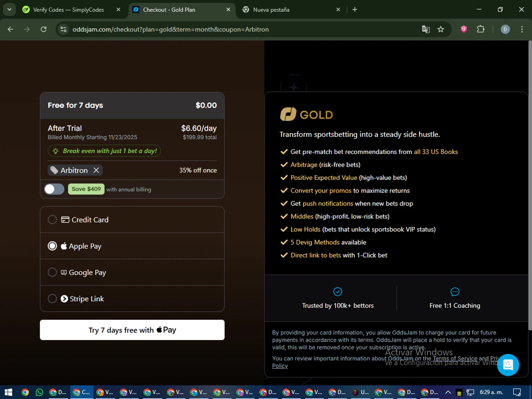This screenshot has height=399, width=532.
Task: Remove the Arbitron coupon with the X
Action: [x=96, y=170]
